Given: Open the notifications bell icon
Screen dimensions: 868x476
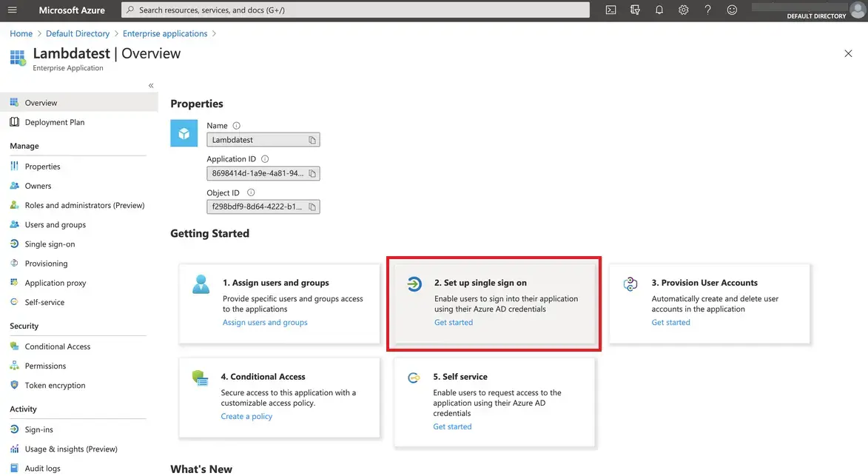Looking at the screenshot, I should (660, 10).
